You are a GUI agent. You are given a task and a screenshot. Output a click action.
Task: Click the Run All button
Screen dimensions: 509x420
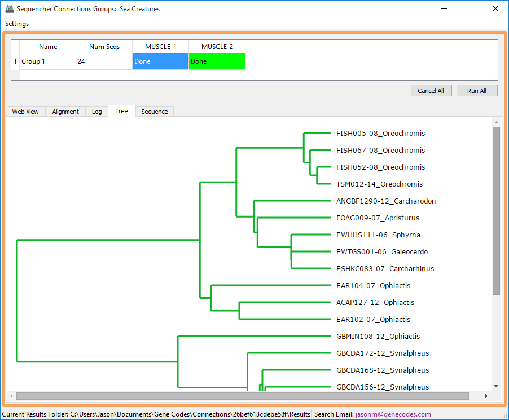click(x=477, y=91)
